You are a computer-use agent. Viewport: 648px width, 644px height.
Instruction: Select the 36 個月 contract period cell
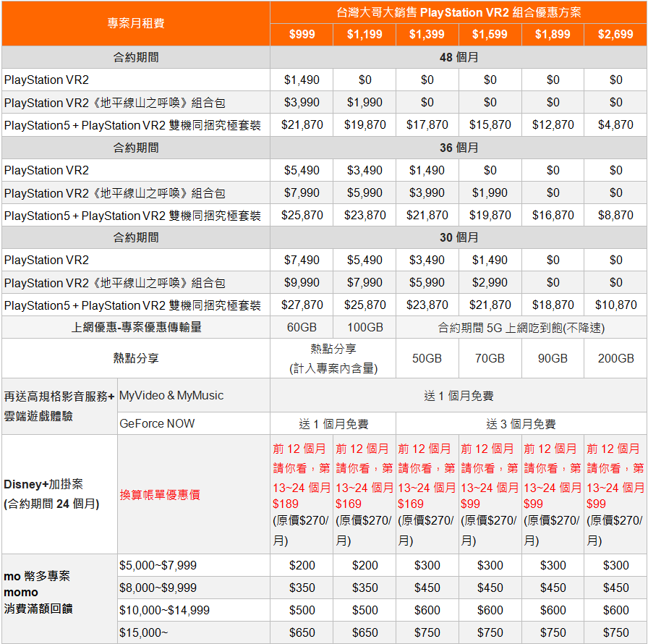[459, 148]
